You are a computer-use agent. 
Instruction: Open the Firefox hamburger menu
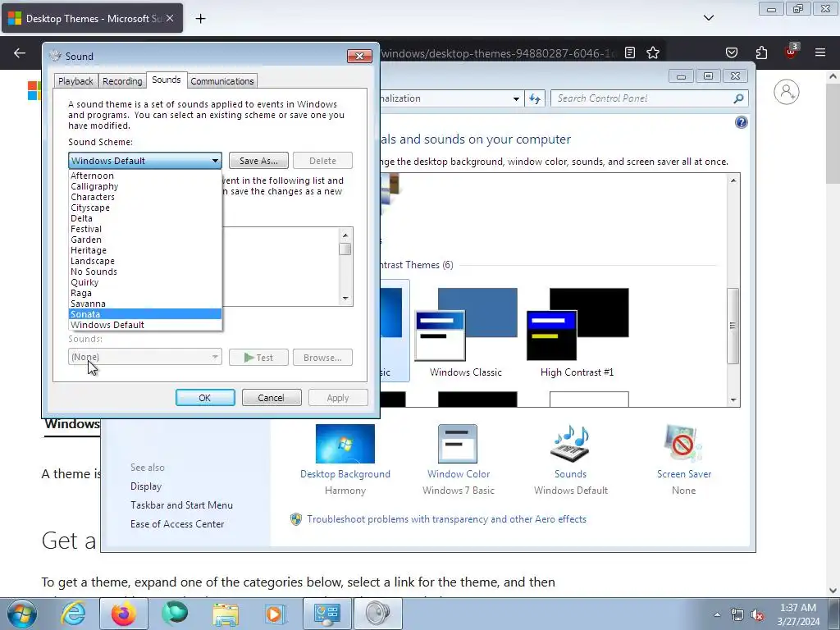[819, 52]
